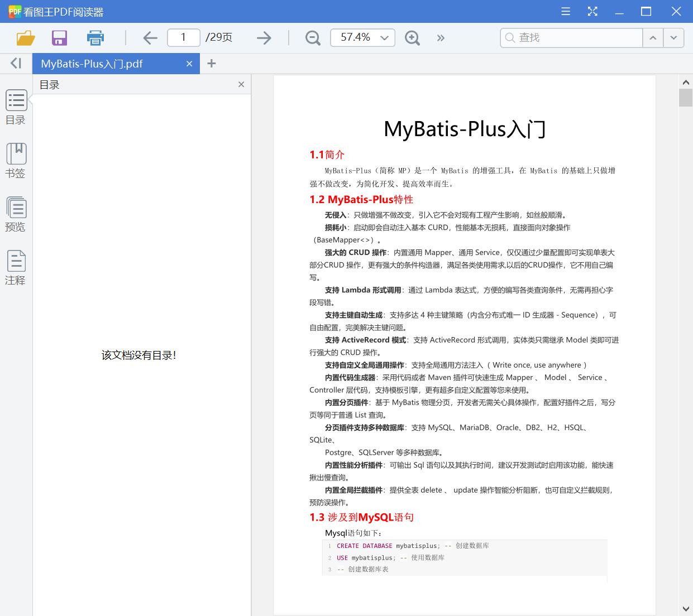Click the bold text 内置分页插件
The height and width of the screenshot is (616, 693).
347,402
